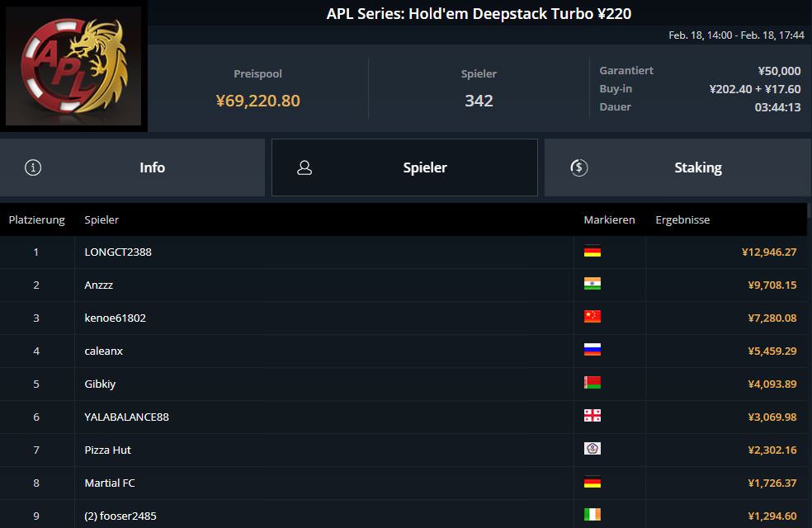812x528 pixels.
Task: Click the staking dollar coin icon
Action: 578,167
